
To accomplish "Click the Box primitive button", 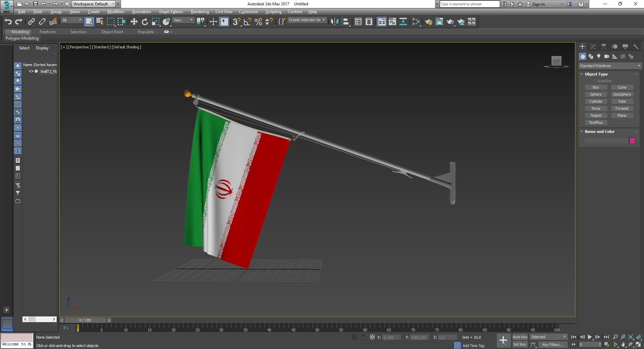I will tap(596, 87).
